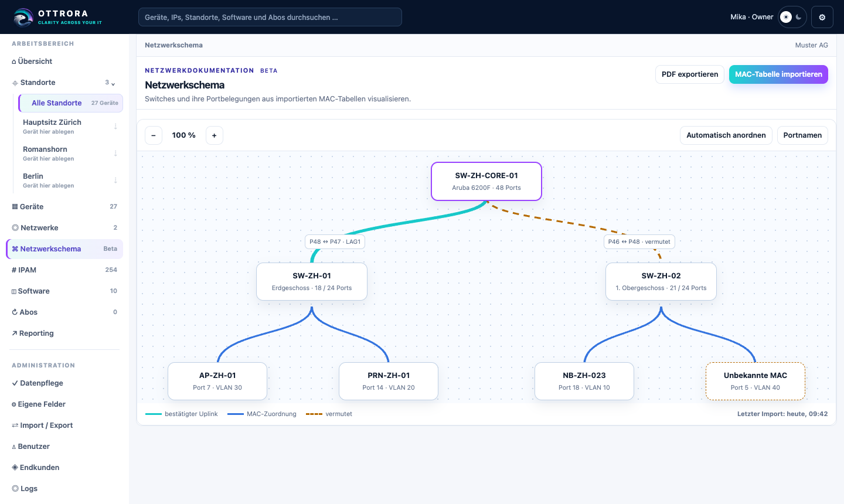Screen dimensions: 844x504
Task: Click the arrow icon beside Reporting
Action: click(x=15, y=333)
